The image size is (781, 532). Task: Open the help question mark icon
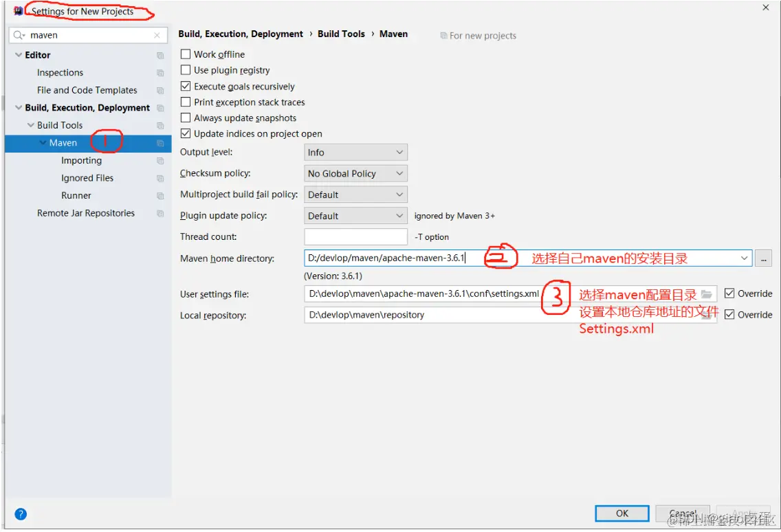pos(21,513)
